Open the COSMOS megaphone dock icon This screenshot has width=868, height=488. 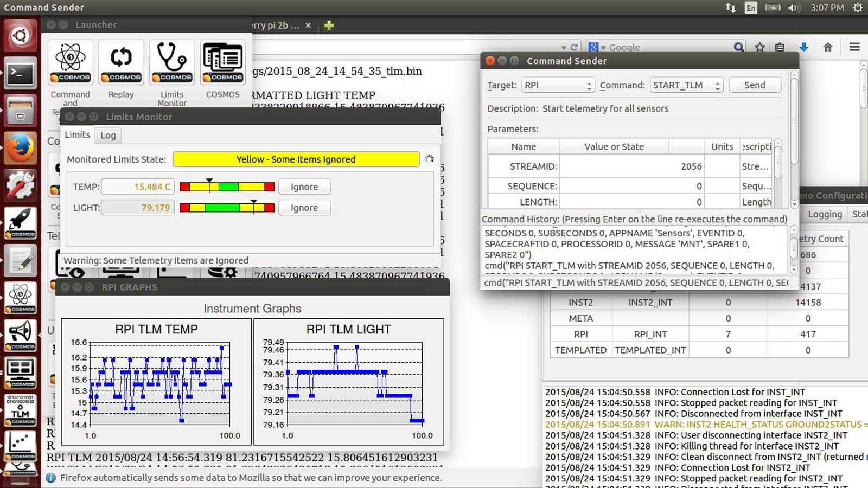point(20,335)
